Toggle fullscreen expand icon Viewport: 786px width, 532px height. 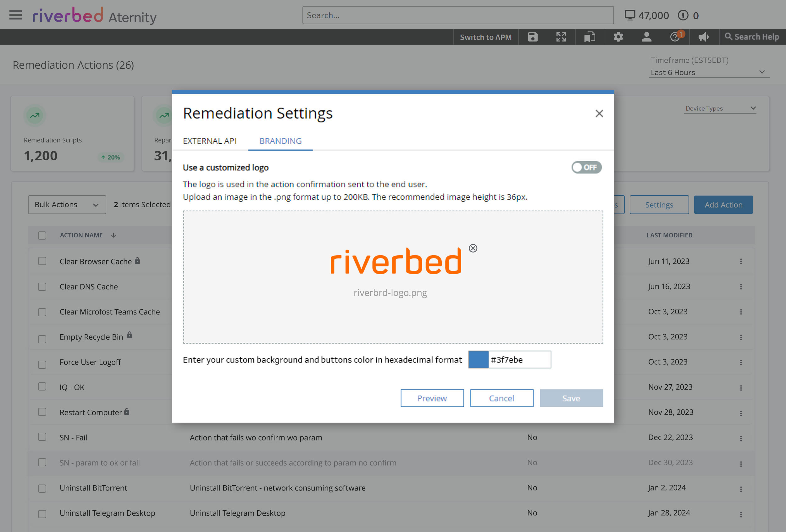[x=561, y=37]
